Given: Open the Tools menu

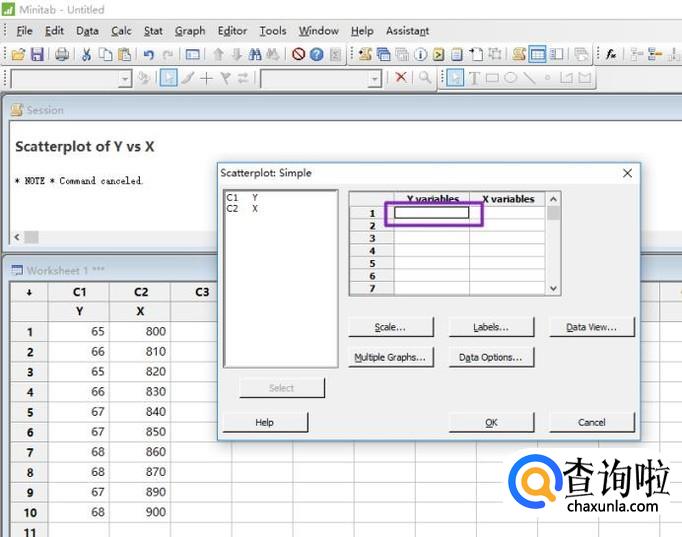Looking at the screenshot, I should tap(273, 31).
